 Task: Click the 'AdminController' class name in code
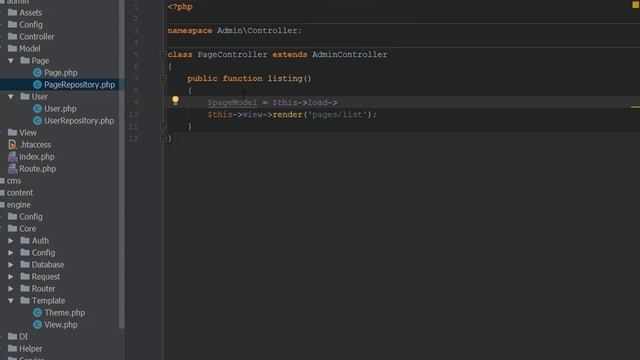(350, 54)
